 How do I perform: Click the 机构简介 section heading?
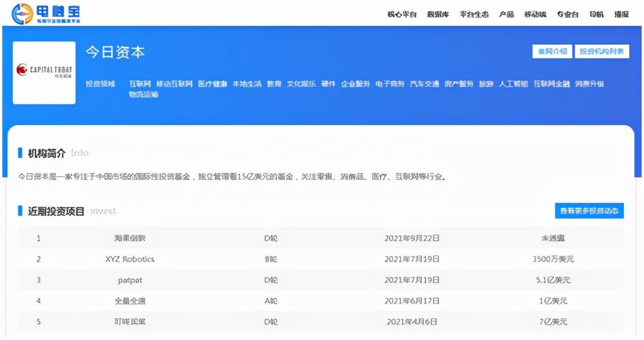(46, 153)
